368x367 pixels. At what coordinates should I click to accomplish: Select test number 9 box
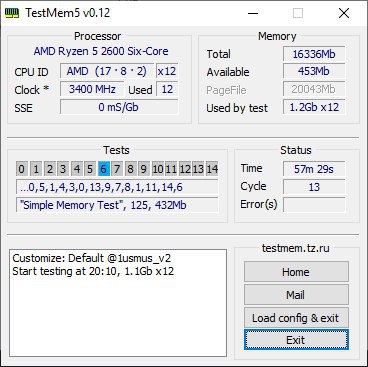144,169
